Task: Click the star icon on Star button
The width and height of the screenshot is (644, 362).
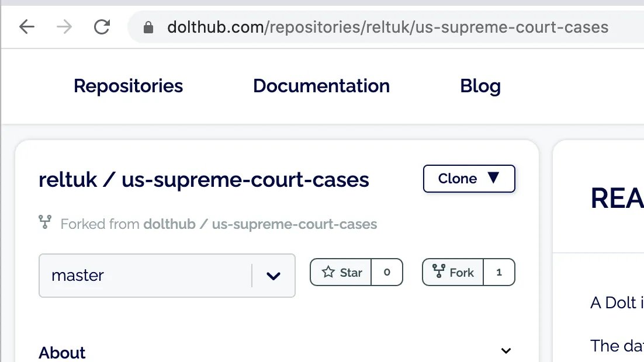Action: pos(328,272)
